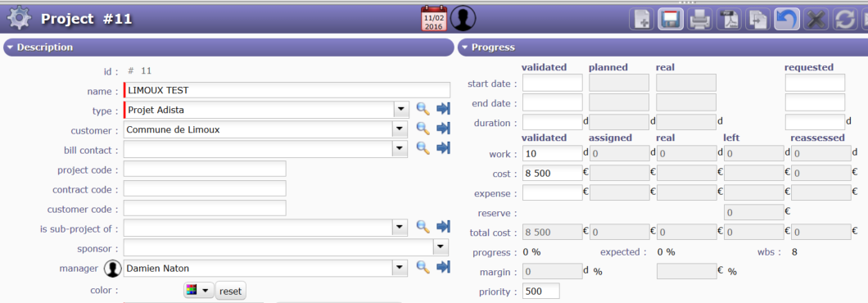The width and height of the screenshot is (868, 303).
Task: Open the type dropdown Projet Adista
Action: tap(400, 110)
